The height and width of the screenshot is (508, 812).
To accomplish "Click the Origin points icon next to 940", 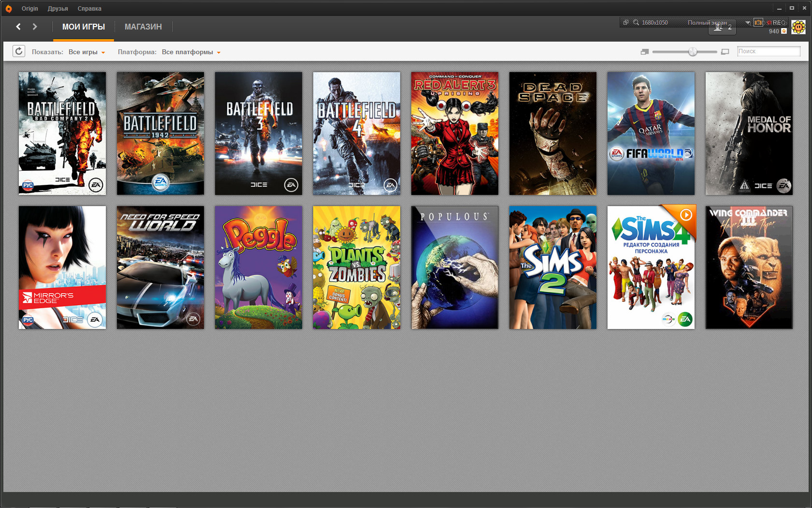I will pos(784,31).
